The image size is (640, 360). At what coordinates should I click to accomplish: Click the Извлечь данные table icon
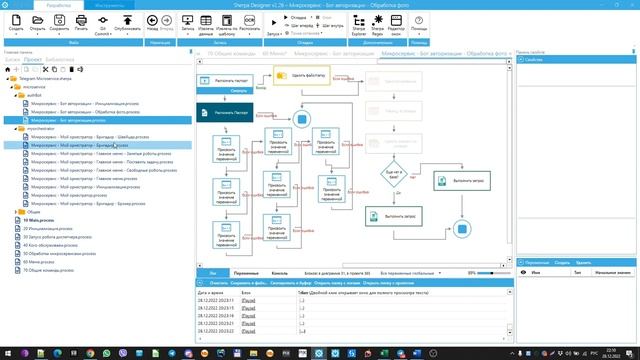206,20
